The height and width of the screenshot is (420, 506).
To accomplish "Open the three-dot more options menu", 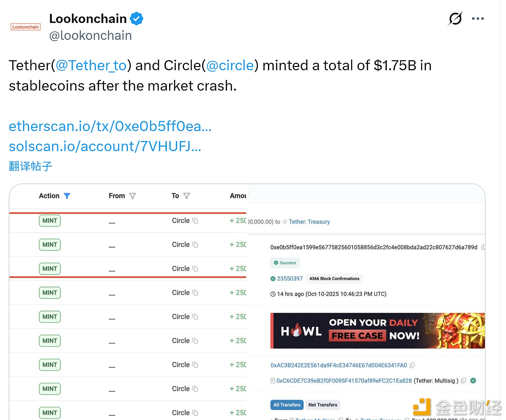I will [478, 19].
